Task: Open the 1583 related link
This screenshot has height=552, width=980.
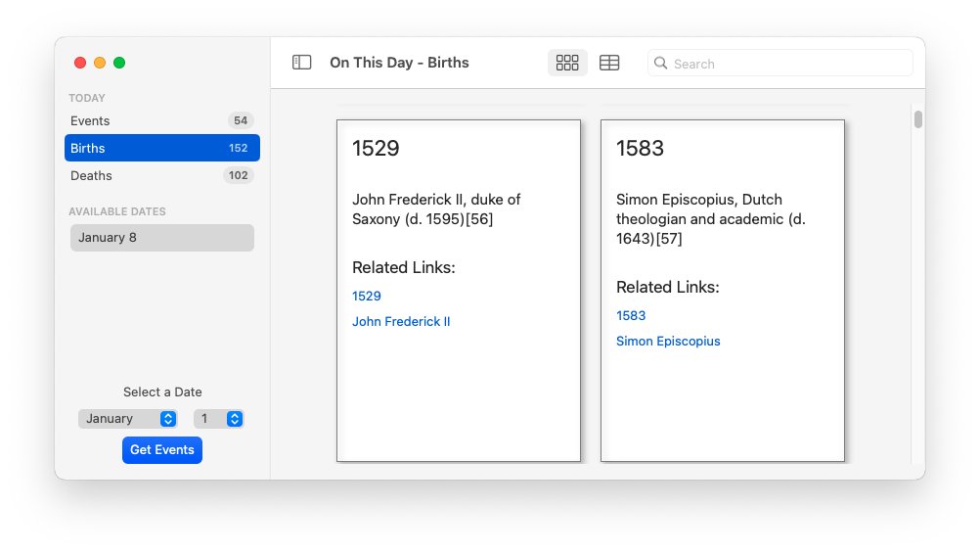Action: point(631,316)
